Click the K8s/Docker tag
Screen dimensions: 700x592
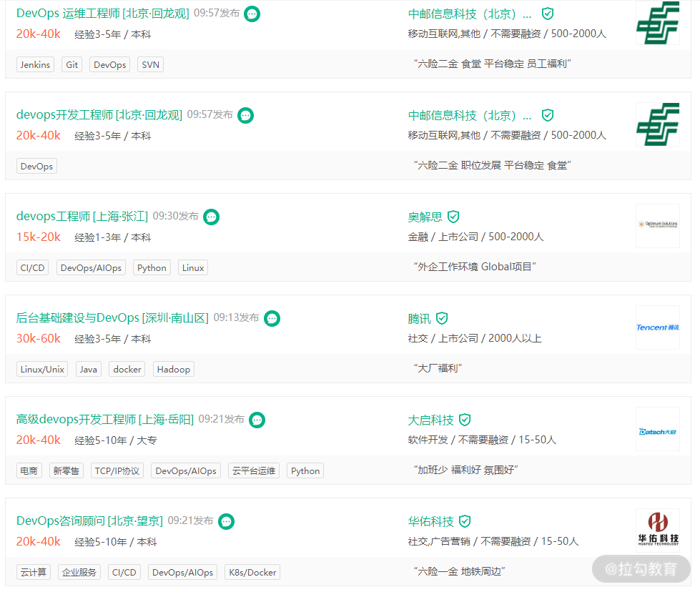click(x=252, y=573)
